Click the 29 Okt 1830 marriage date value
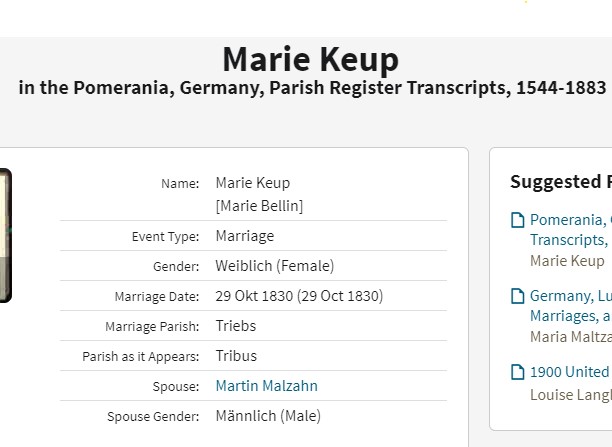This screenshot has width=612, height=447. point(299,296)
